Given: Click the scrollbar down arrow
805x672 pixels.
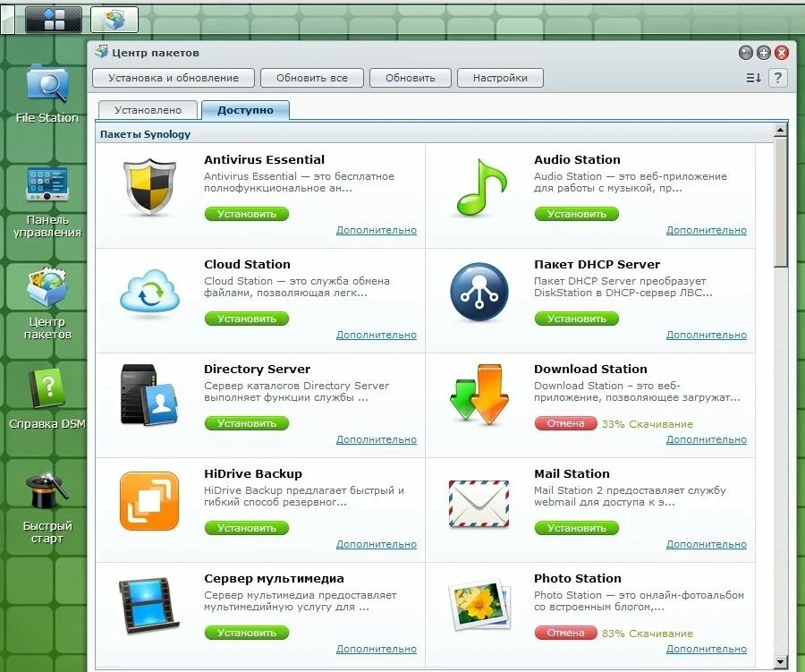Looking at the screenshot, I should [x=780, y=662].
